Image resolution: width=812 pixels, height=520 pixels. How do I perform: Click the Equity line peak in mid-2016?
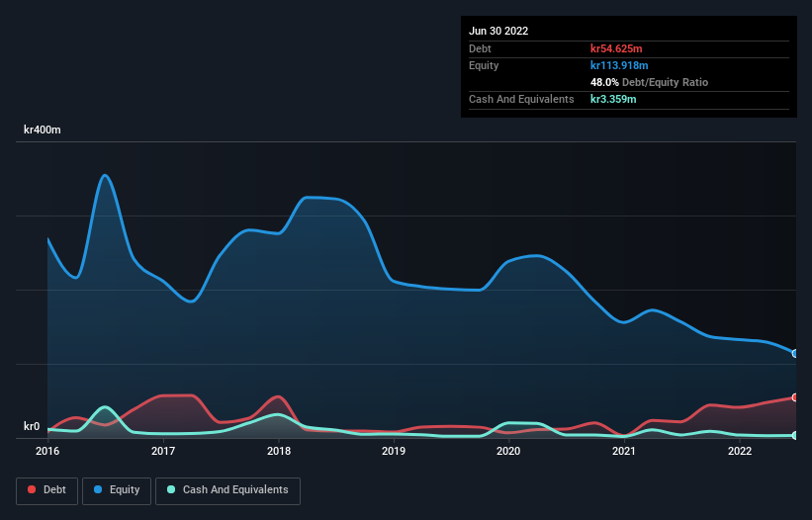(105, 175)
